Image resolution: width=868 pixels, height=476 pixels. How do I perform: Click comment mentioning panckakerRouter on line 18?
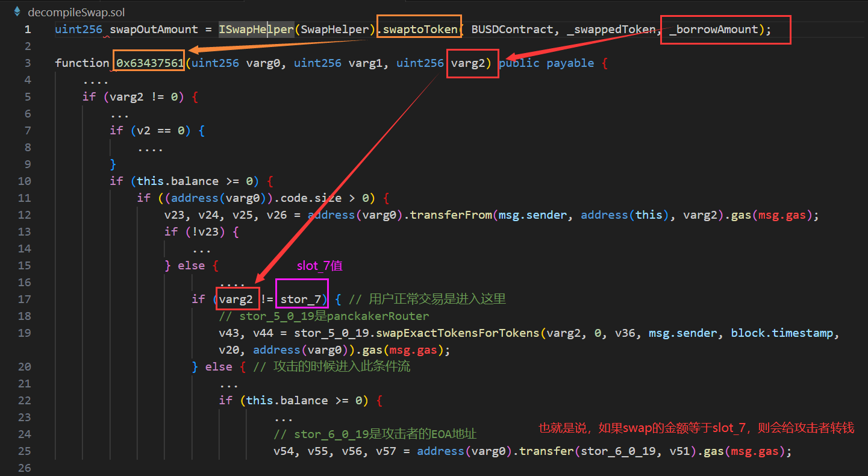click(x=324, y=316)
